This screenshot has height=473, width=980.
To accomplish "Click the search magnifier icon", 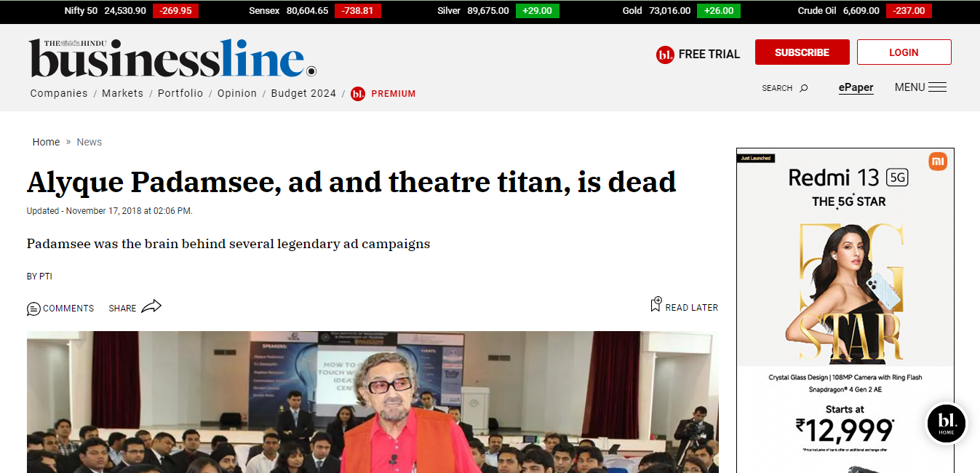I will tap(804, 88).
